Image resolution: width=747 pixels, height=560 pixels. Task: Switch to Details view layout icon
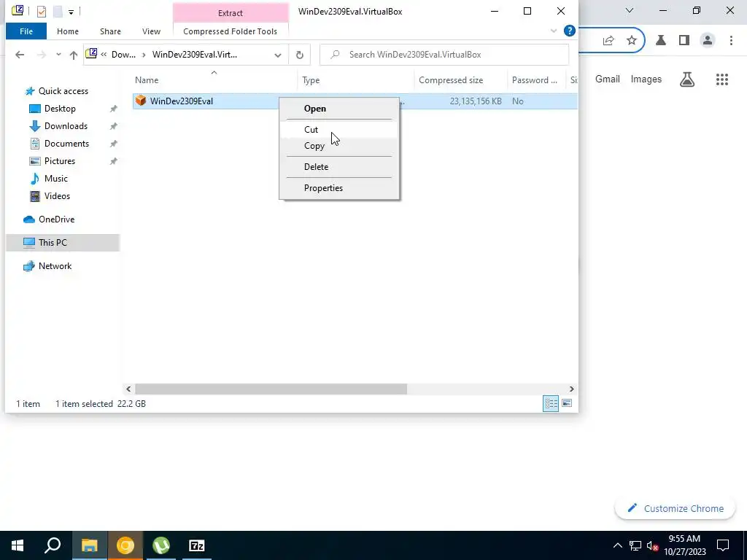551,404
